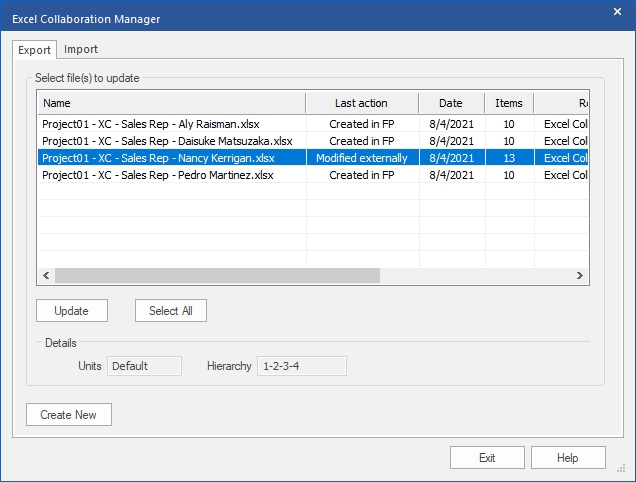This screenshot has height=482, width=636.
Task: Close the Excel Collaboration Manager window
Action: click(x=617, y=12)
